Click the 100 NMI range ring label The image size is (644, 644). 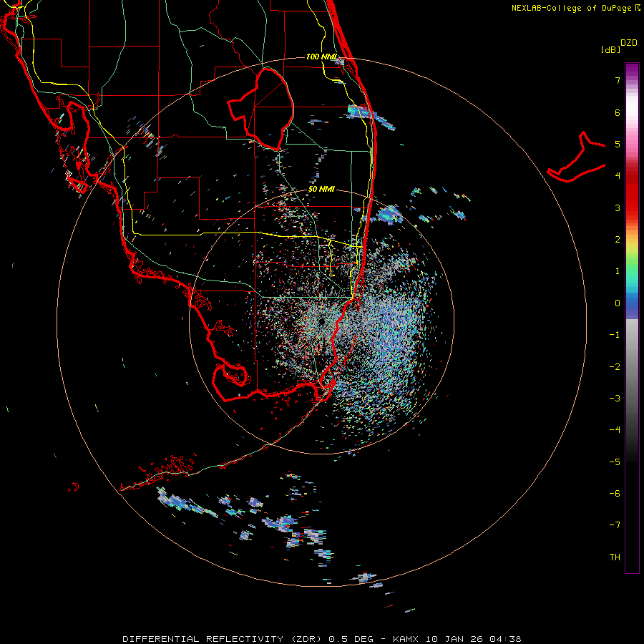pyautogui.click(x=321, y=57)
